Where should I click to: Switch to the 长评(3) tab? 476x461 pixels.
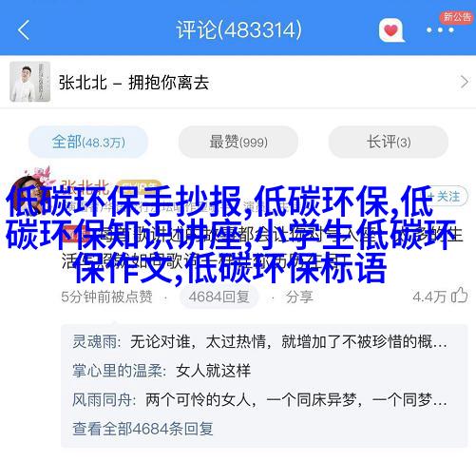click(389, 142)
